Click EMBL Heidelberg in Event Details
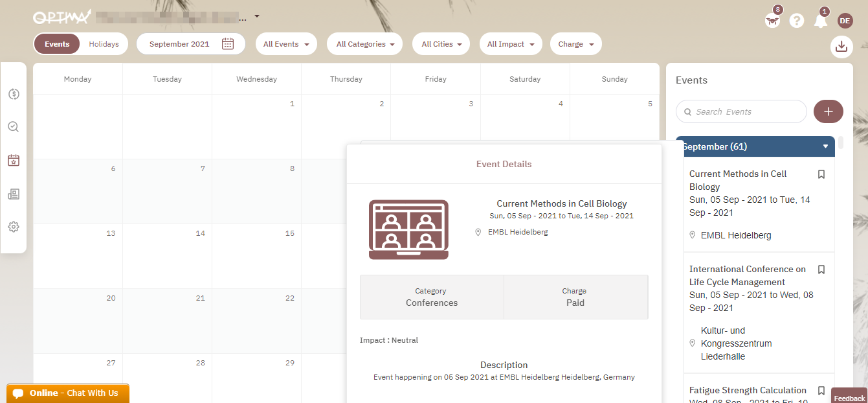 click(518, 232)
